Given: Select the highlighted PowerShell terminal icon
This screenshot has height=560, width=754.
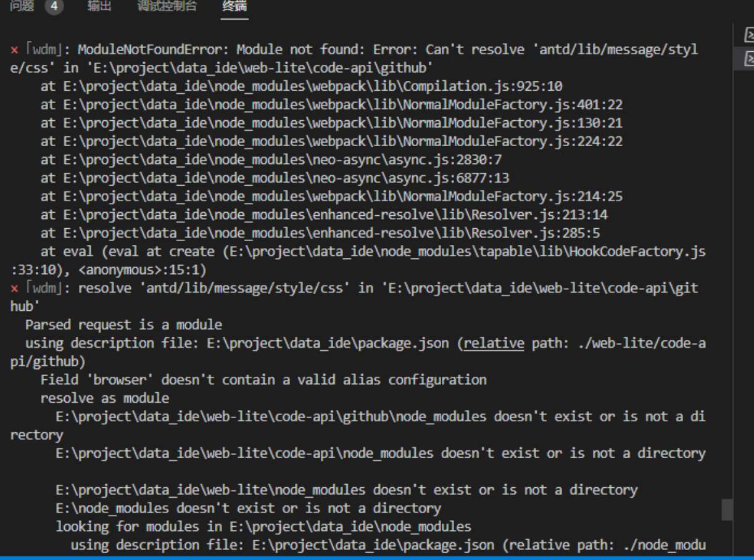Looking at the screenshot, I should tap(749, 59).
